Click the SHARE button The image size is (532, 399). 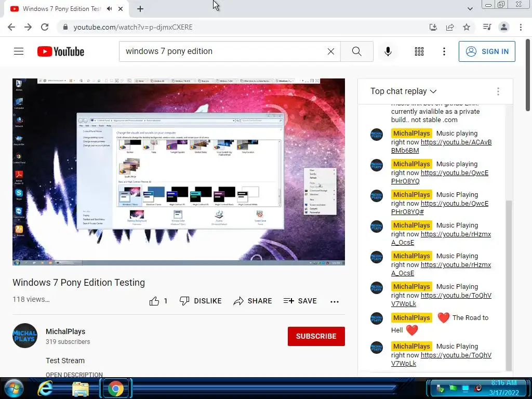point(253,301)
